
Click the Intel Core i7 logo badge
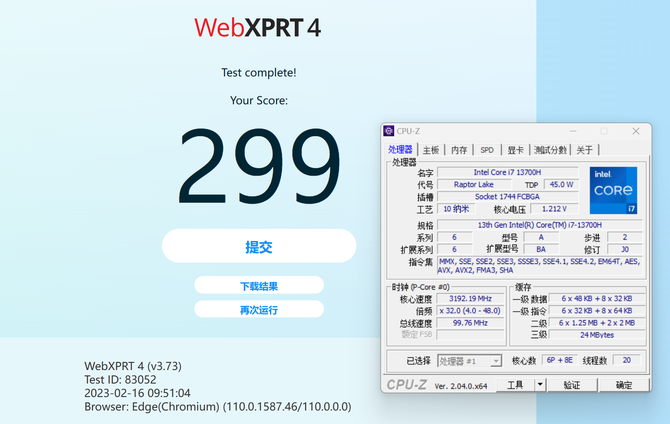pyautogui.click(x=613, y=190)
